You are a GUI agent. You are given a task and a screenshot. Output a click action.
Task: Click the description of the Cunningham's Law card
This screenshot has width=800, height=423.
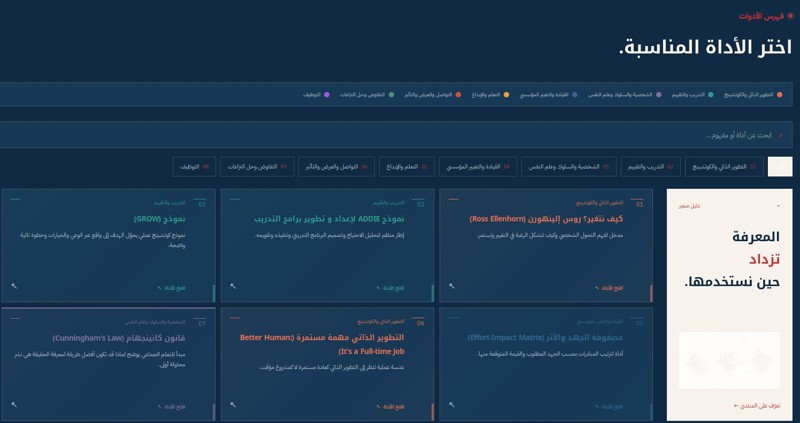pyautogui.click(x=100, y=358)
